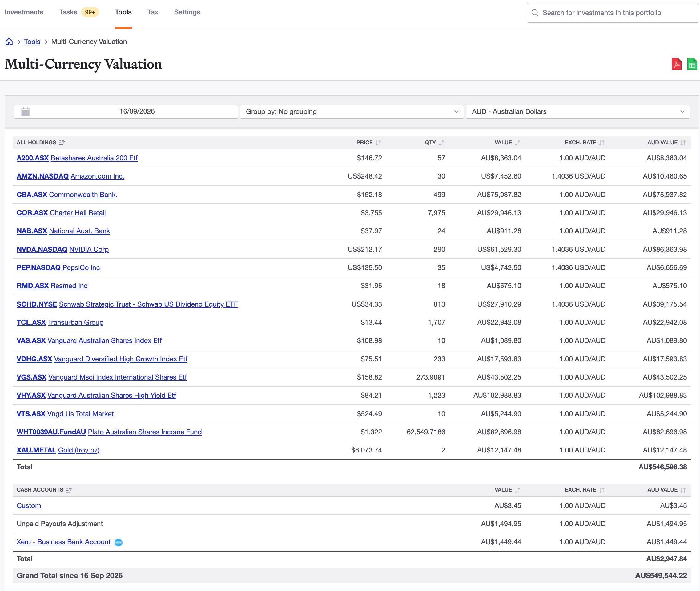Sort All Holdings column alphabetically
The width and height of the screenshot is (700, 591).
coord(62,143)
